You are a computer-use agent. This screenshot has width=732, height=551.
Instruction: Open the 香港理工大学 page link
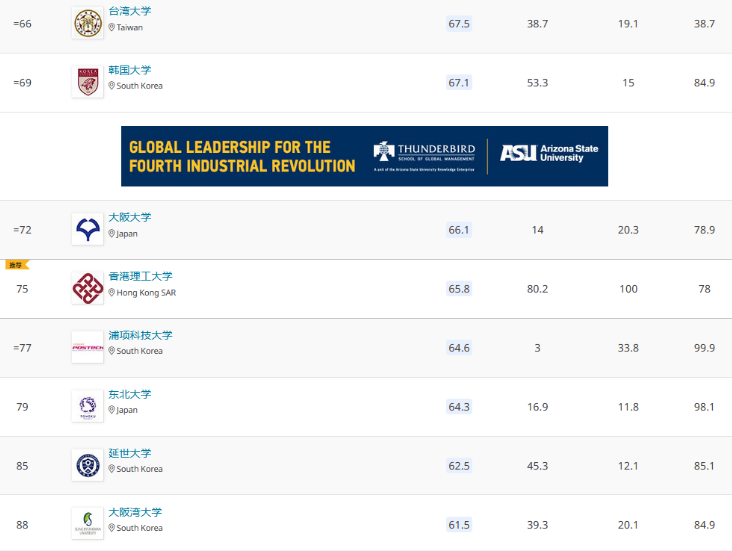point(141,276)
